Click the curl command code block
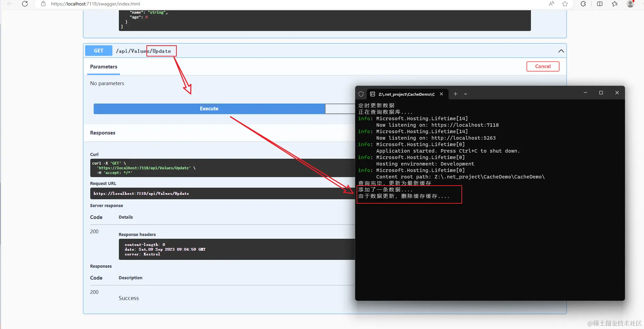 (223, 168)
